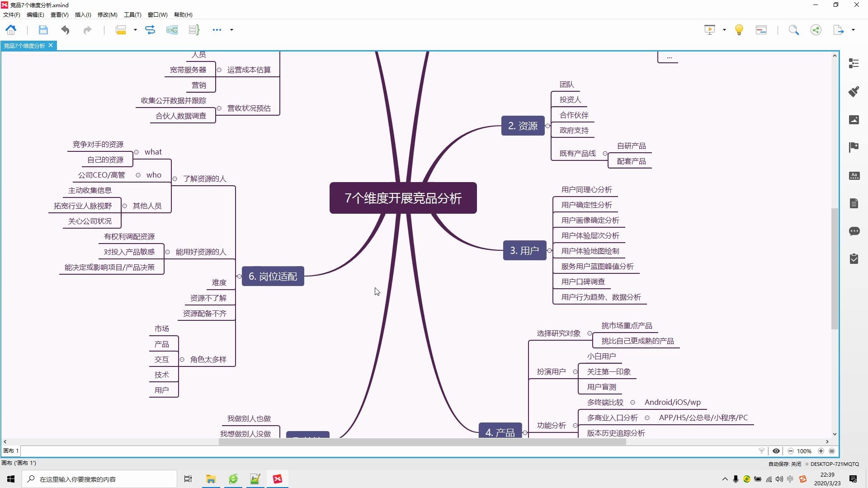Zoom out with the minus button
868x488 pixels.
(x=791, y=451)
